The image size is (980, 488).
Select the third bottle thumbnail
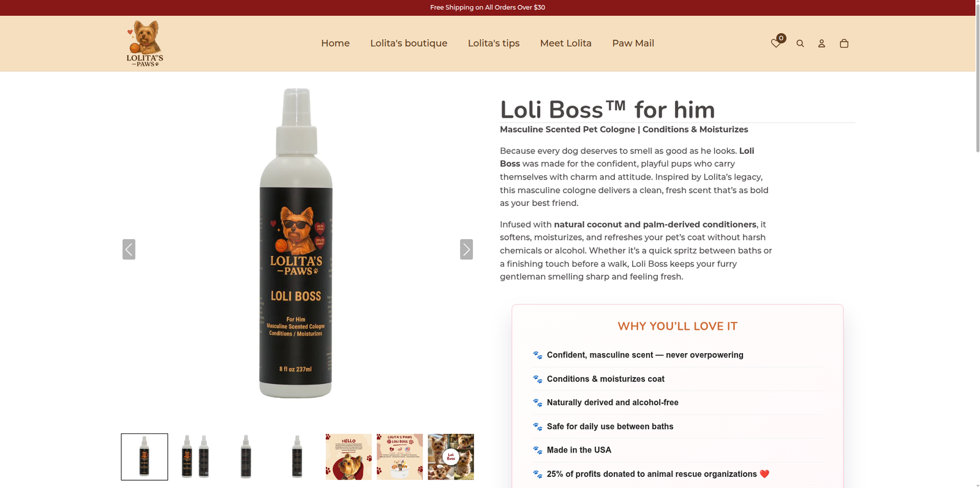pyautogui.click(x=246, y=457)
